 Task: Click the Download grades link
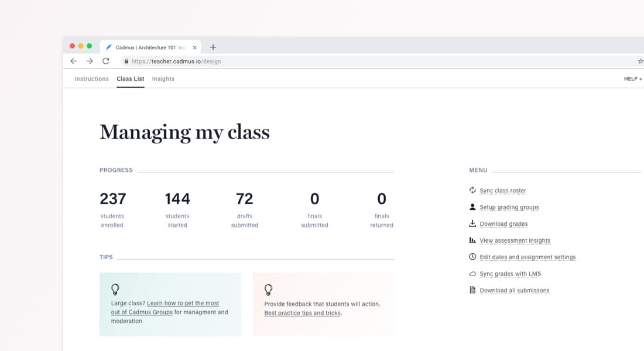503,223
